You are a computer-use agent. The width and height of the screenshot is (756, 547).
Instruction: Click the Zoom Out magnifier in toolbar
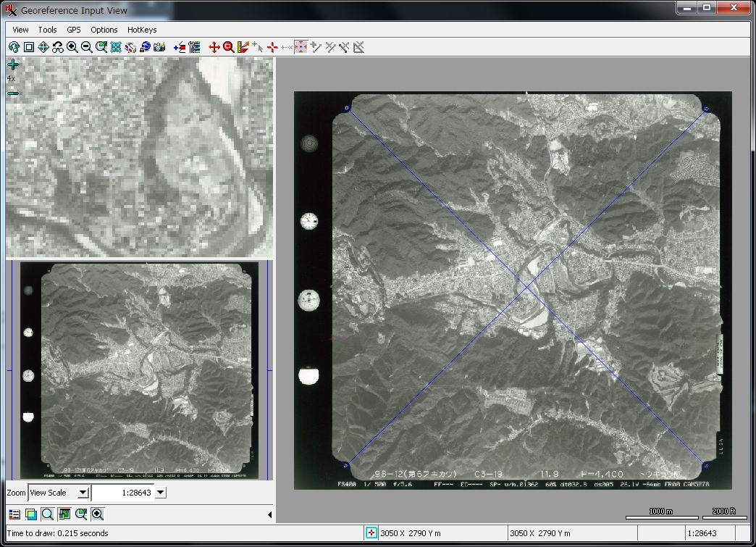pos(87,47)
